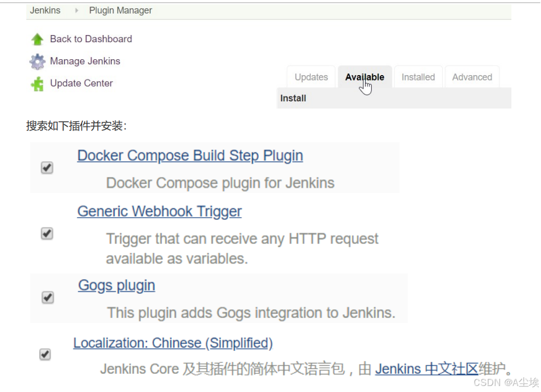Click the Update Center puzzle piece icon
The width and height of the screenshot is (541, 392).
click(x=37, y=83)
